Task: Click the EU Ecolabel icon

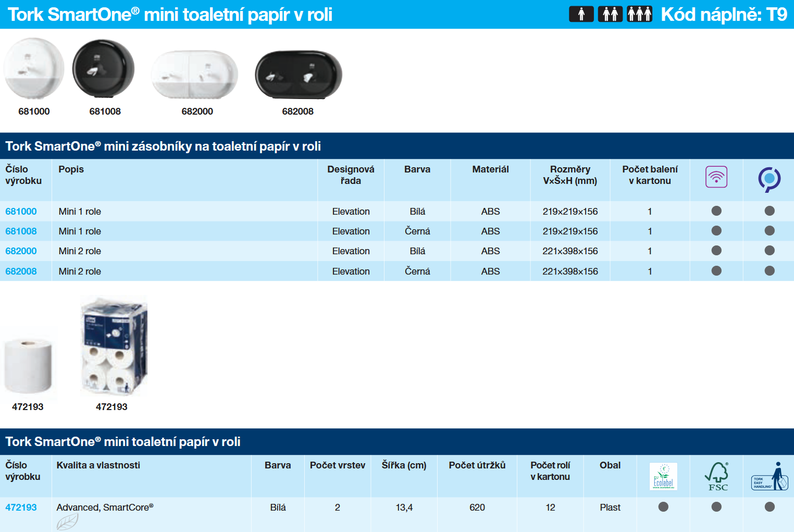Action: (x=663, y=476)
